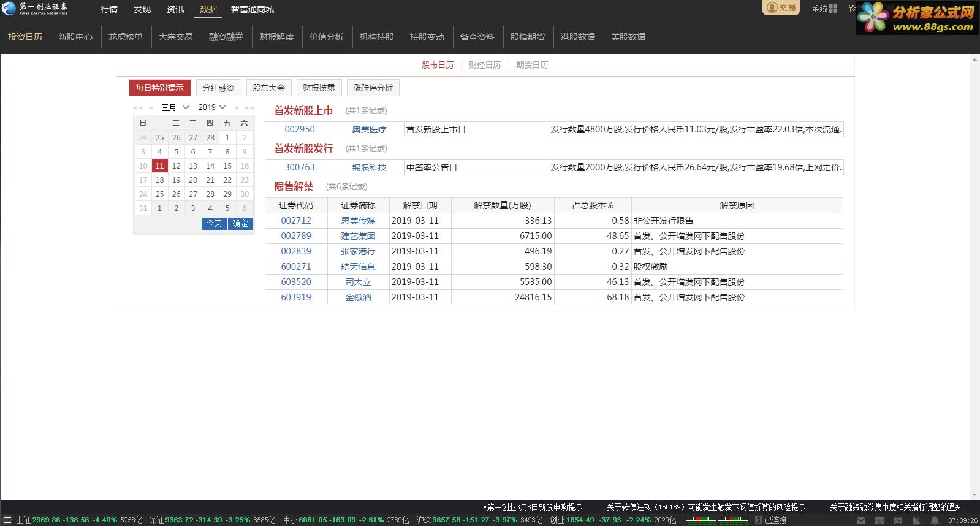Open the 奥美医疗 stock link

pyautogui.click(x=370, y=129)
